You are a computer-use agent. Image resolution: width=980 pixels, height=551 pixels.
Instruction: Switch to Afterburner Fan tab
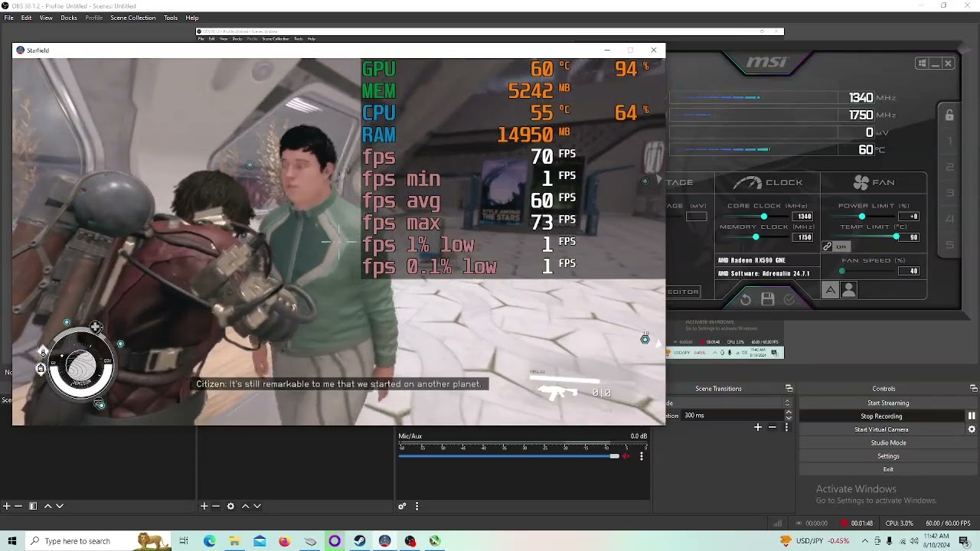874,182
